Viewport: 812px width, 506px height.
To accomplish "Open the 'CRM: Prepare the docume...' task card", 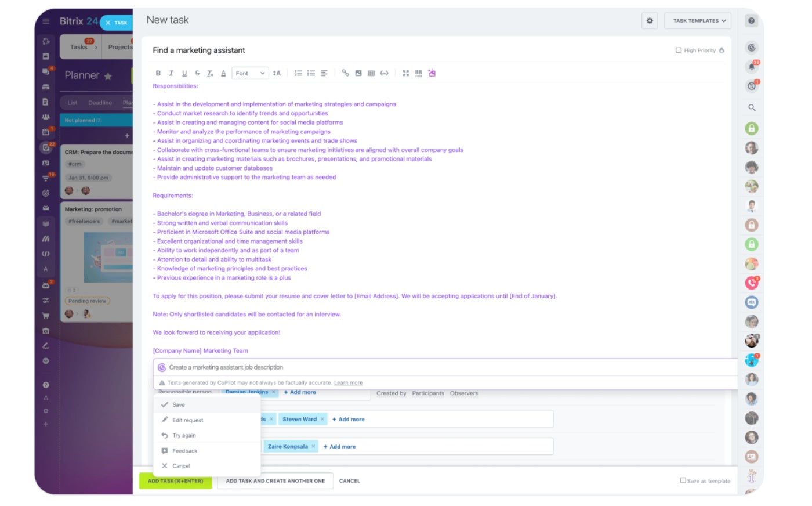I will point(97,171).
